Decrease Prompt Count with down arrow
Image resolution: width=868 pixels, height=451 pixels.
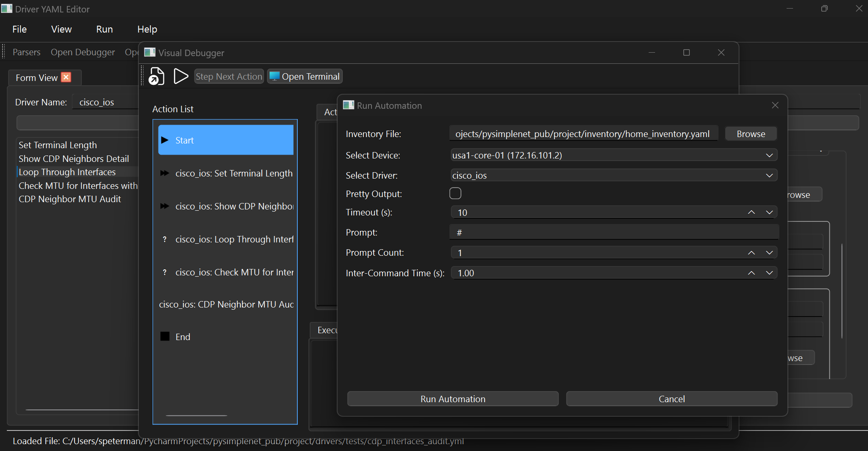769,253
